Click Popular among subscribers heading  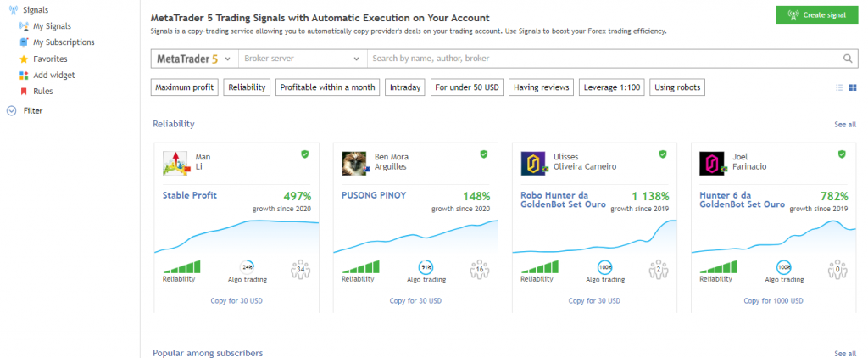pyautogui.click(x=208, y=353)
